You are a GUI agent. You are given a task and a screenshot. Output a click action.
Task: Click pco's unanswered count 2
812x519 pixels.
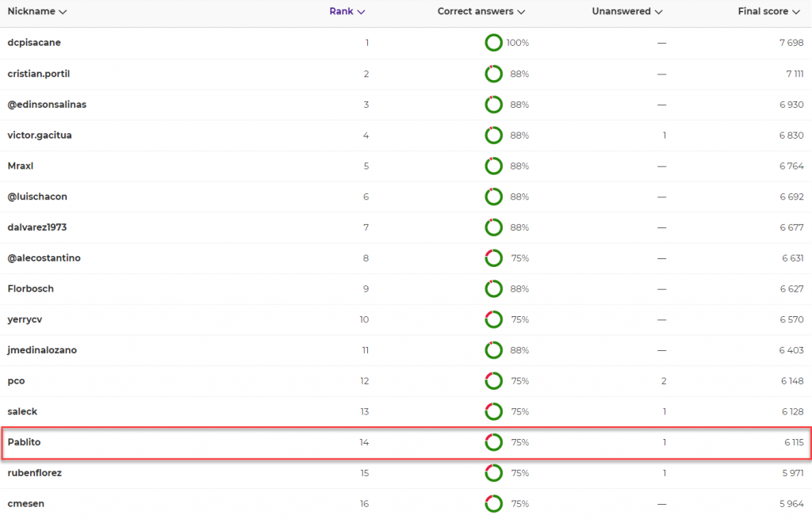[x=664, y=381]
